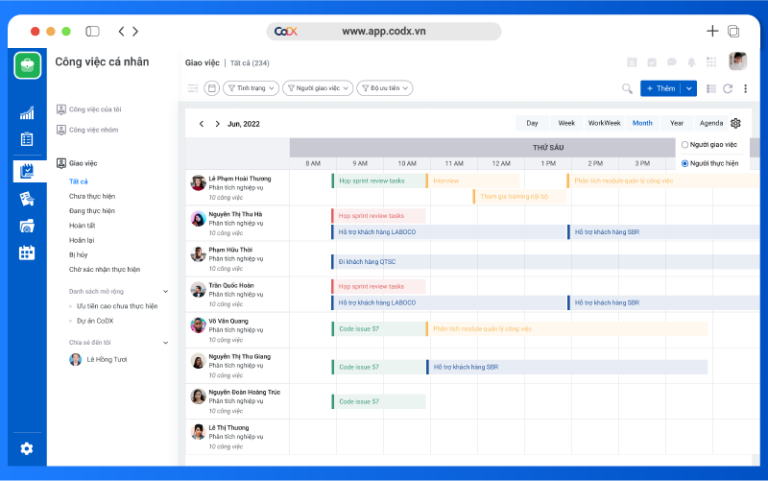Viewport: 768px width, 481px height.
Task: Open settings gear at sidebar bottom
Action: click(x=27, y=448)
